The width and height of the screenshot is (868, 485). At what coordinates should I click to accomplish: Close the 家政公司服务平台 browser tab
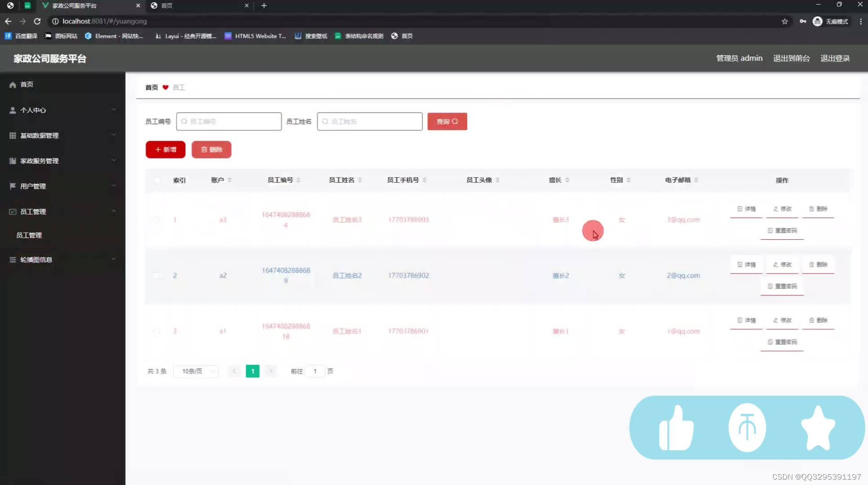point(138,5)
